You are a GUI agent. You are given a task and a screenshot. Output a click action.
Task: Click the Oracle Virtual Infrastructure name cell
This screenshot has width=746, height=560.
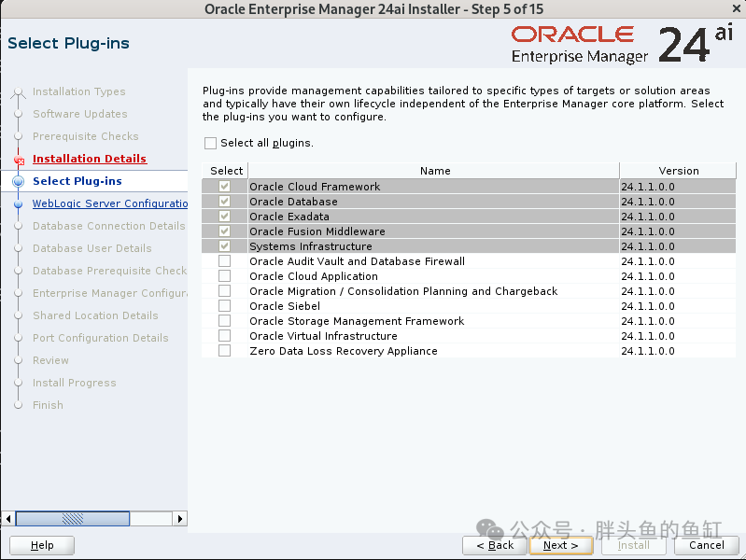[x=434, y=336]
